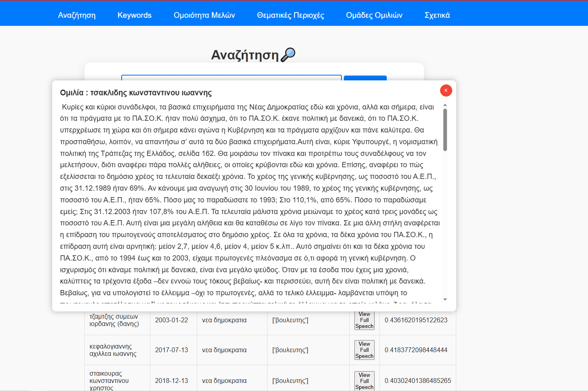This screenshot has height=391, width=588.
Task: Click the date 2017-07-13 cell
Action: (172, 350)
